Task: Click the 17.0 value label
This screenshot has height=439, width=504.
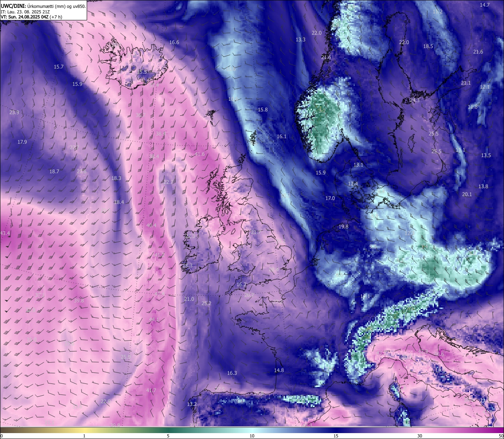Action: tap(330, 198)
